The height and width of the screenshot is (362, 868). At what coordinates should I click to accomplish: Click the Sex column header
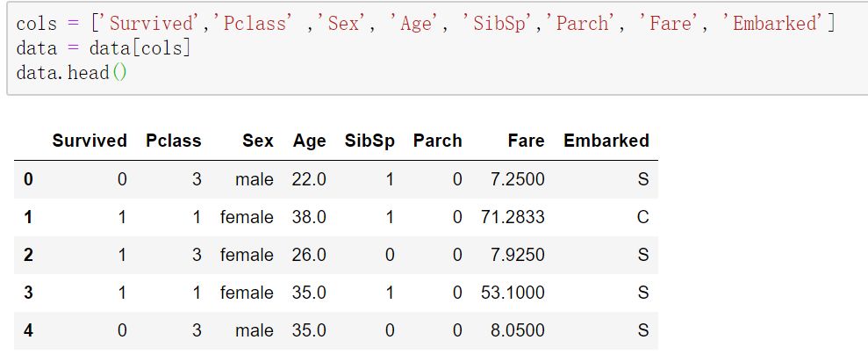[258, 141]
